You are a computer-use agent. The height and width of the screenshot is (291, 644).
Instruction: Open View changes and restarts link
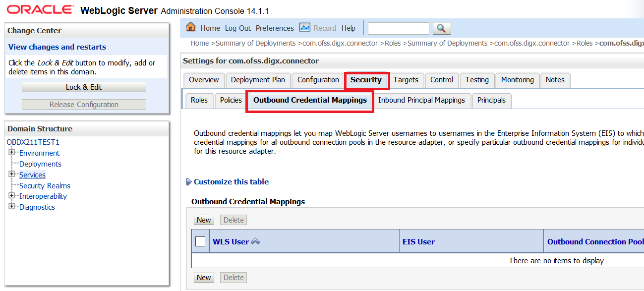[x=57, y=47]
